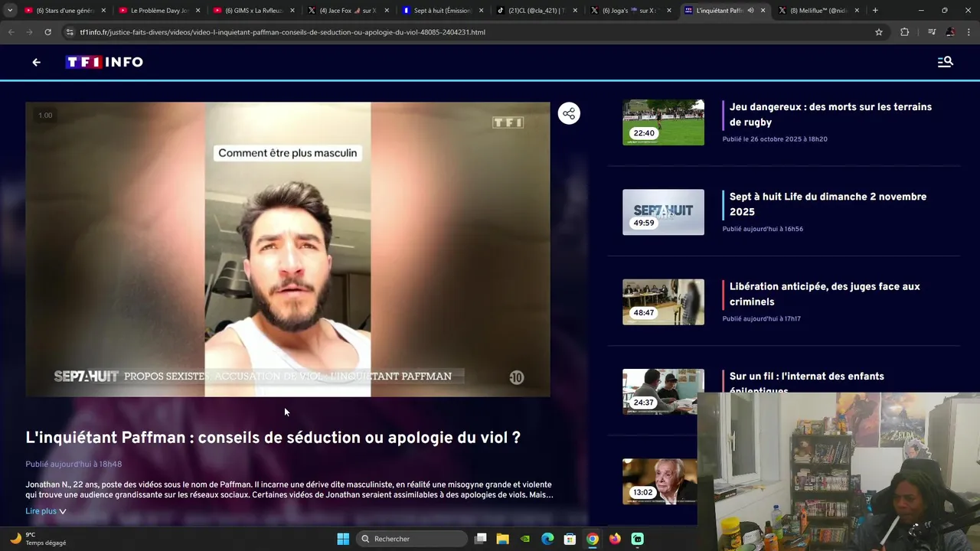Switch to Melliflue X tab
This screenshot has height=551, width=980.
818,11
